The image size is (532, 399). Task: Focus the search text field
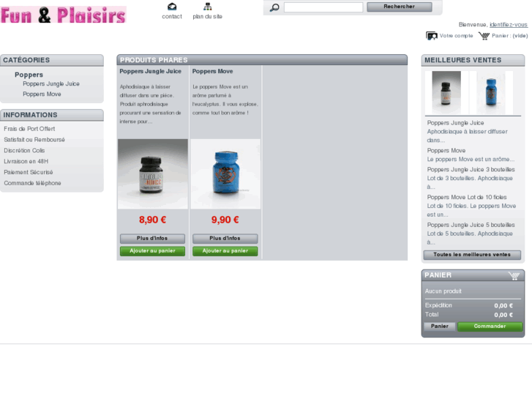click(323, 7)
